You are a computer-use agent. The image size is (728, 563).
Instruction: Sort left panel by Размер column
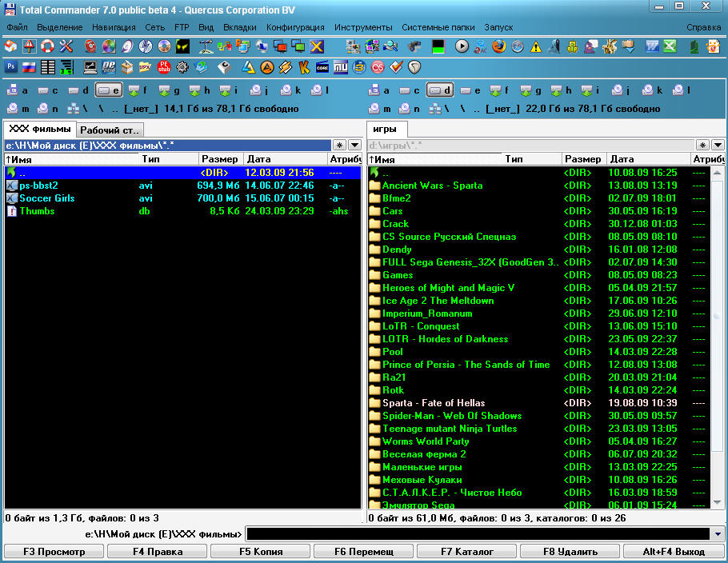point(221,158)
